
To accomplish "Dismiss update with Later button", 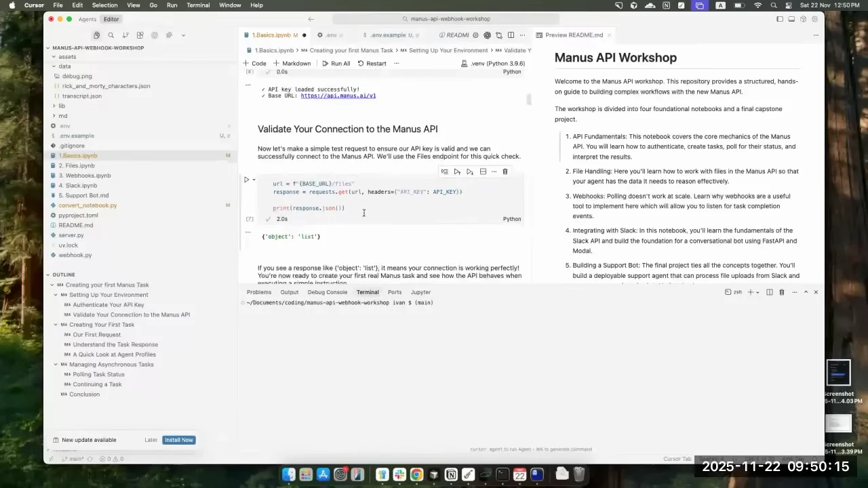I will pos(151,440).
